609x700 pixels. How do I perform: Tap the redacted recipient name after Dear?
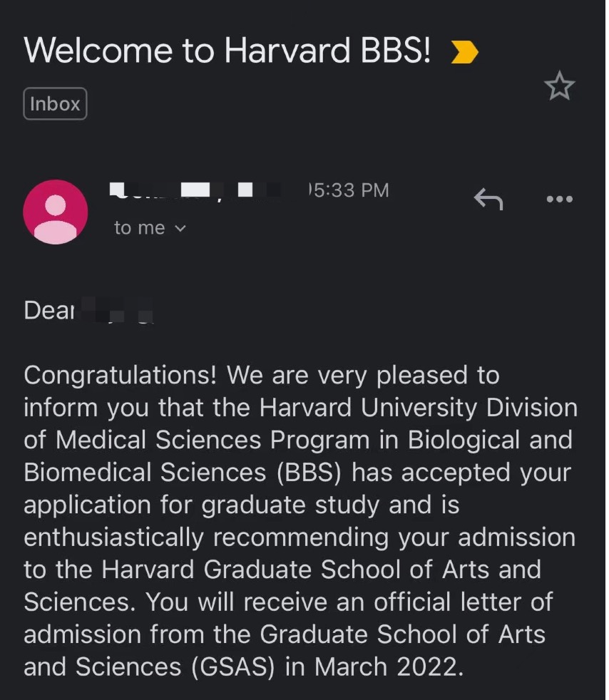click(x=116, y=310)
